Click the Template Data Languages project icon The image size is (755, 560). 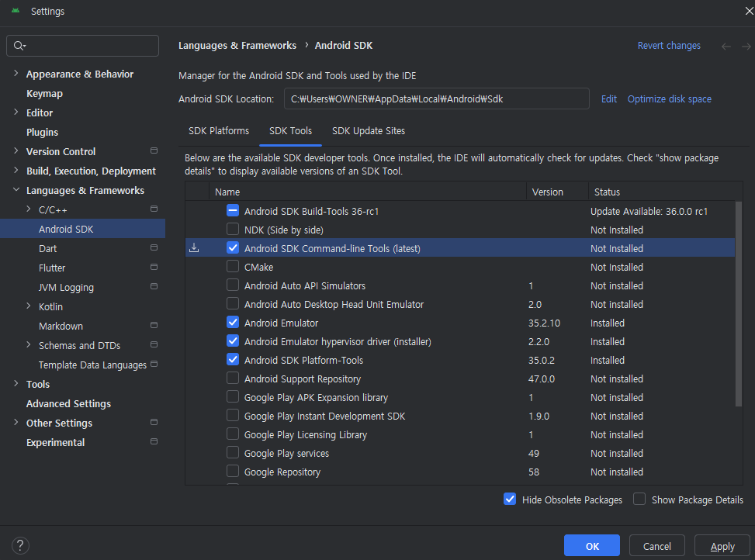(154, 364)
